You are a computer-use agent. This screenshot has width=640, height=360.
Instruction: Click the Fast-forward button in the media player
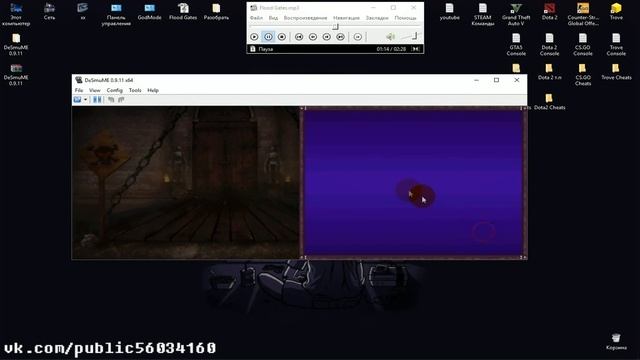pyautogui.click(x=327, y=37)
